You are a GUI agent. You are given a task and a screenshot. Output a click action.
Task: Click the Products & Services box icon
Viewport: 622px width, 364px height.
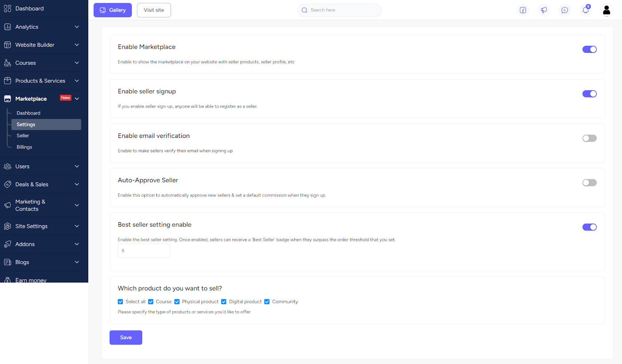pyautogui.click(x=7, y=81)
